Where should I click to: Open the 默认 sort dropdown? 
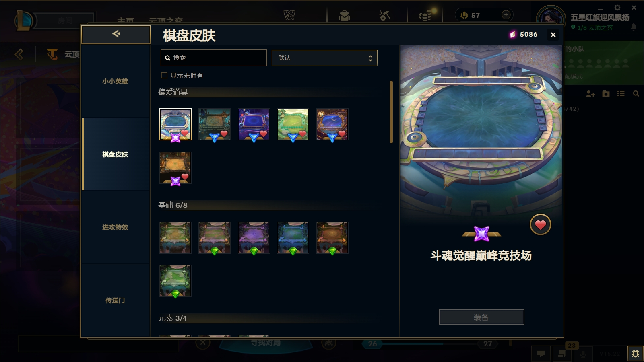coord(324,58)
